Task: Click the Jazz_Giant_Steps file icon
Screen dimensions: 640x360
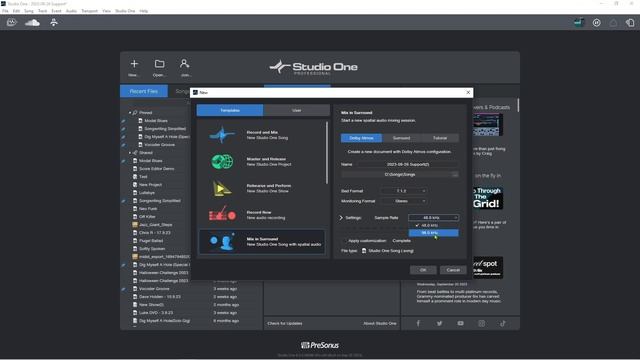Action: (x=135, y=224)
